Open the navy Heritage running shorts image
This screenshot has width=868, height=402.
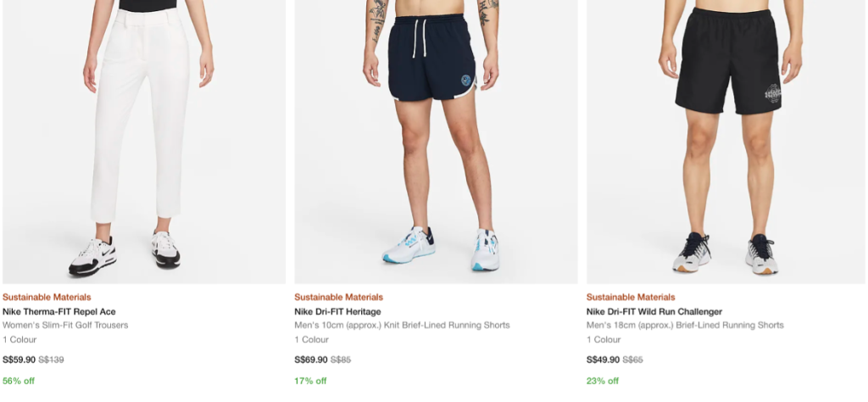[x=437, y=142]
